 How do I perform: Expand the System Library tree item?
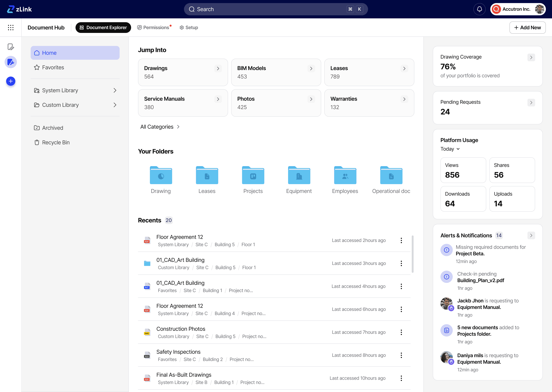[x=115, y=91]
